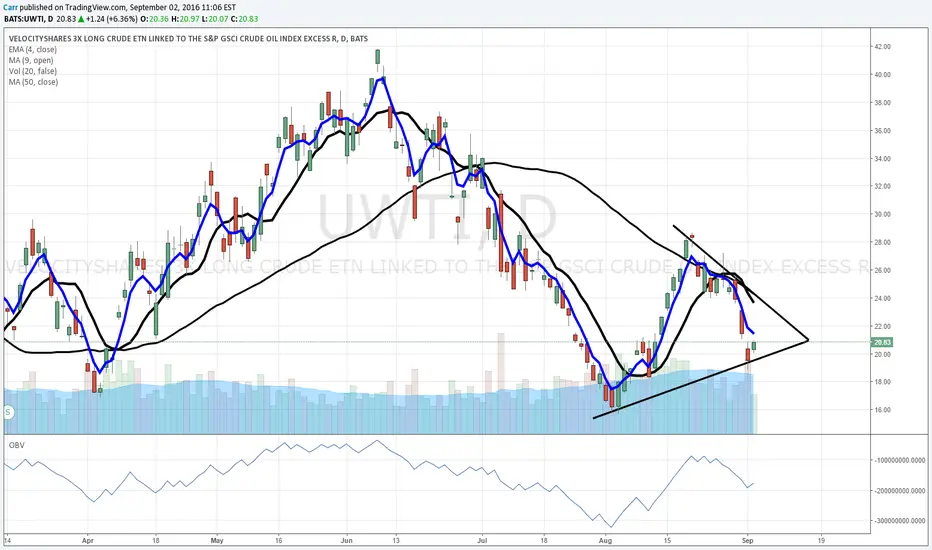This screenshot has height=550, width=932.
Task: Click the 30.00 price axis label
Action: (x=883, y=214)
